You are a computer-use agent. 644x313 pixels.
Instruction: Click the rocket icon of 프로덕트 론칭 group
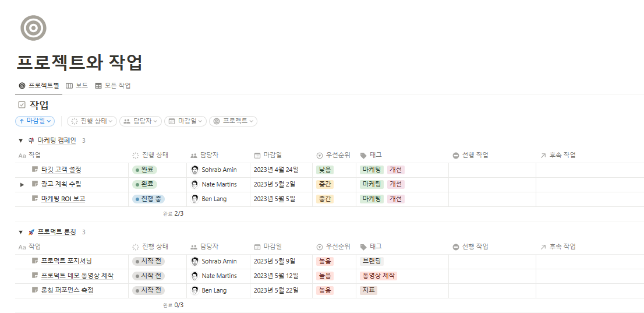click(31, 232)
